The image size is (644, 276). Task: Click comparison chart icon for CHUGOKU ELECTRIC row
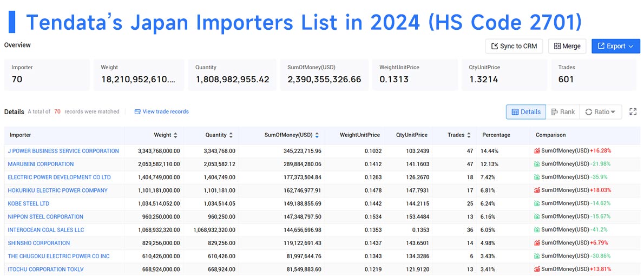click(537, 256)
